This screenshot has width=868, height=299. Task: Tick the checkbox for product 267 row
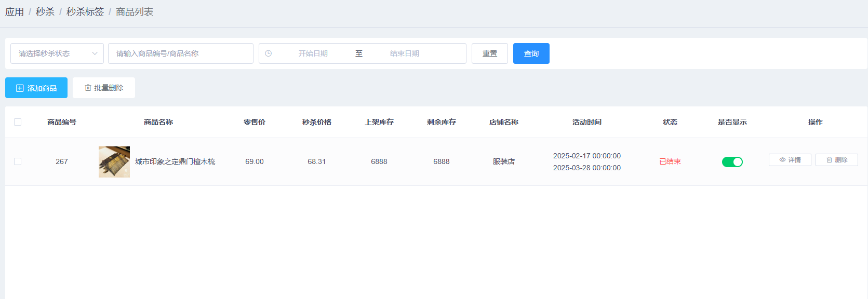click(x=18, y=161)
